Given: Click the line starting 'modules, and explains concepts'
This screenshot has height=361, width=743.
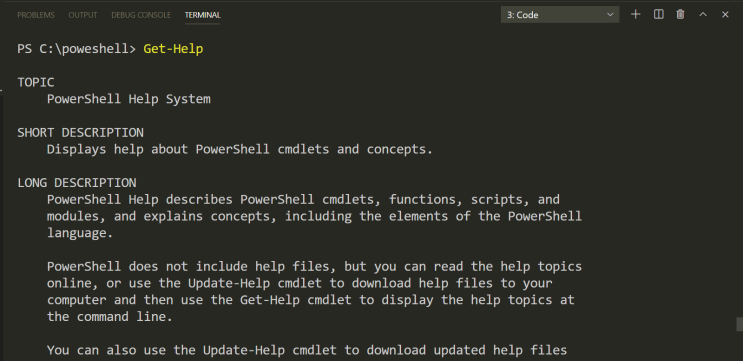Looking at the screenshot, I should [x=314, y=217].
